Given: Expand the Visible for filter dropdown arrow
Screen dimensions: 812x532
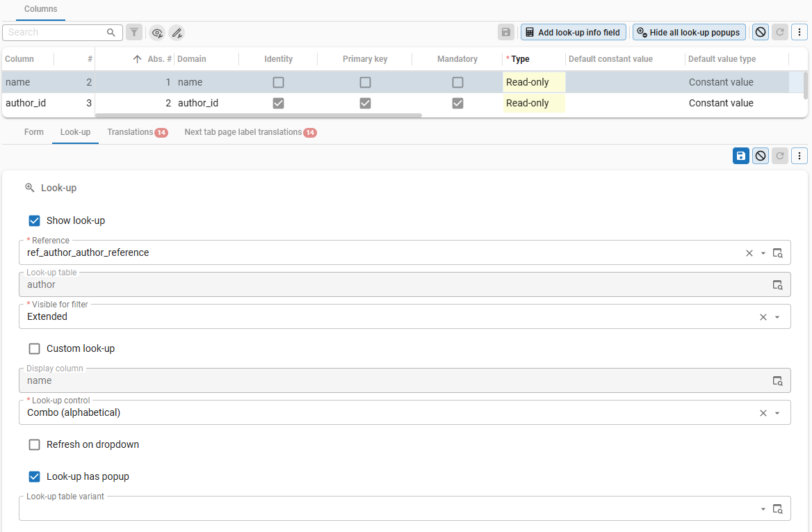Looking at the screenshot, I should tap(777, 317).
